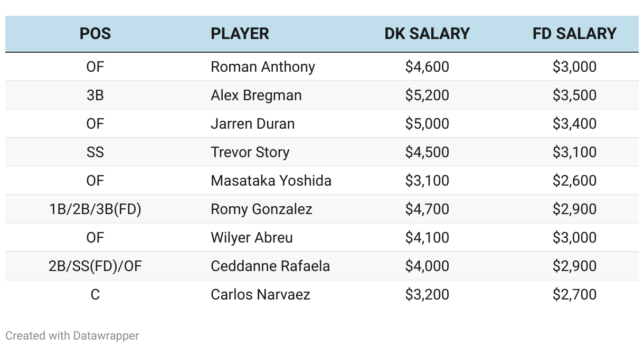Click Romy Gonzalez player cell
This screenshot has width=644, height=348.
[x=261, y=209]
